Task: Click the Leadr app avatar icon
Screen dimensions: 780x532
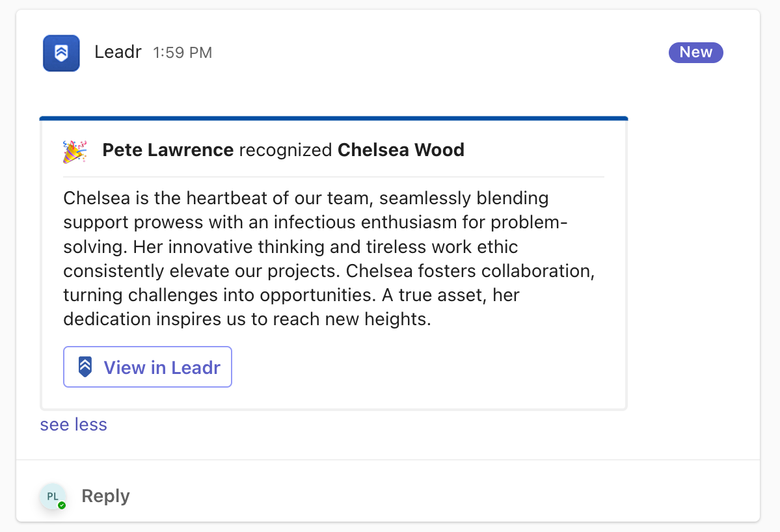Action: 61,53
